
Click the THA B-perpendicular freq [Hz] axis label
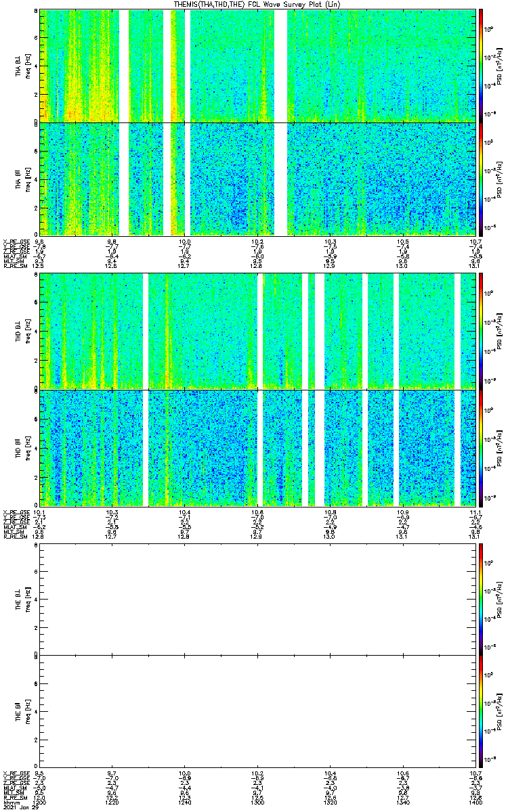[x=26, y=66]
